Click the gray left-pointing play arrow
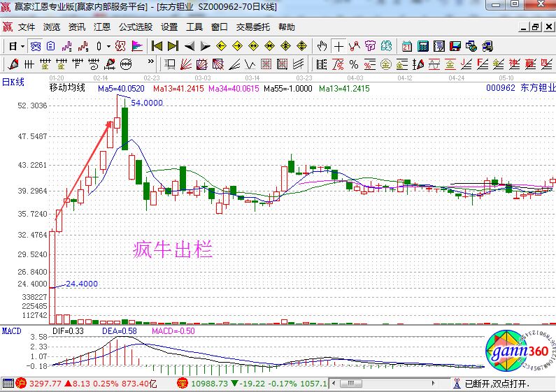Viewport: 556px width, 392px height. pyautogui.click(x=190, y=46)
